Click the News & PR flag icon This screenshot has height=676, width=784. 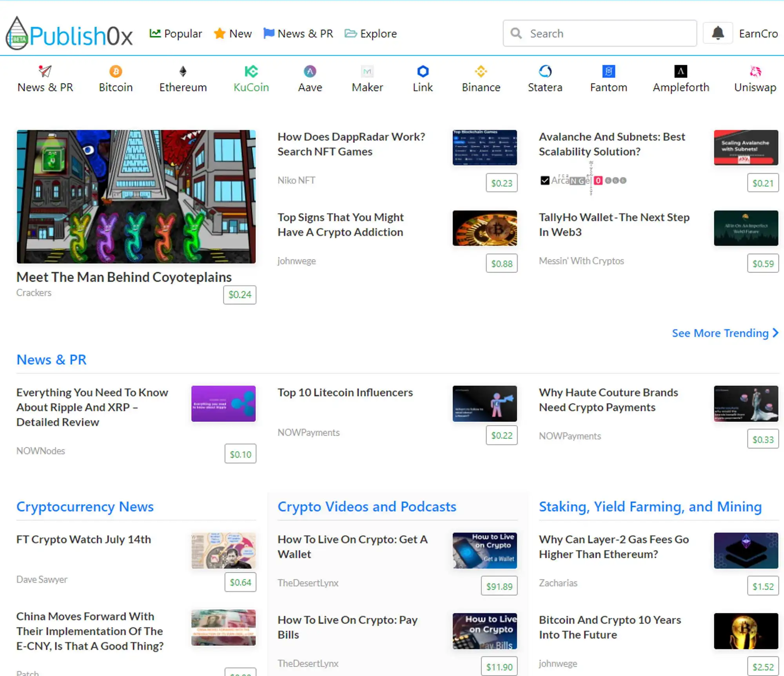269,33
